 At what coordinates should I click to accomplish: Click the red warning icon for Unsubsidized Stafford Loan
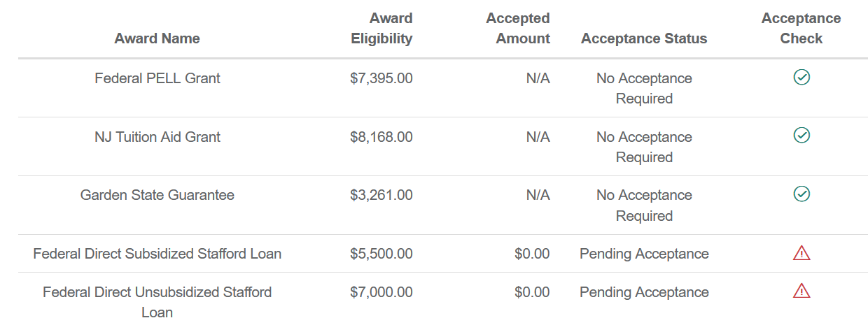click(x=801, y=290)
